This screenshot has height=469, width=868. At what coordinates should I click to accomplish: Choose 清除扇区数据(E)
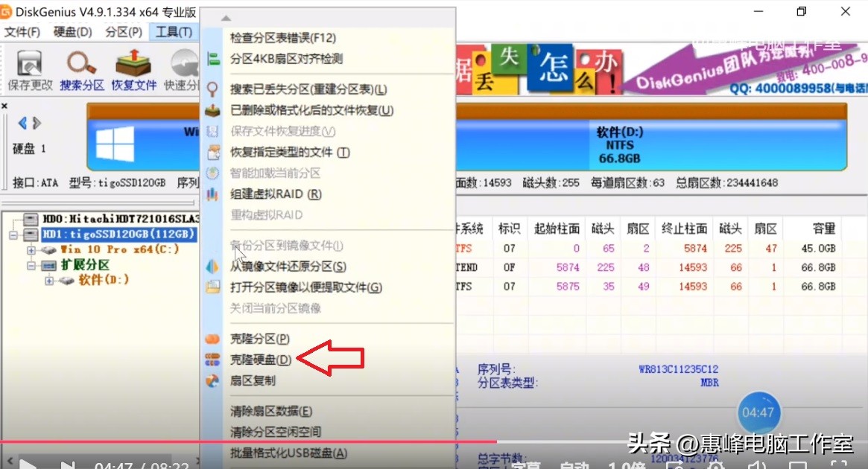click(270, 412)
